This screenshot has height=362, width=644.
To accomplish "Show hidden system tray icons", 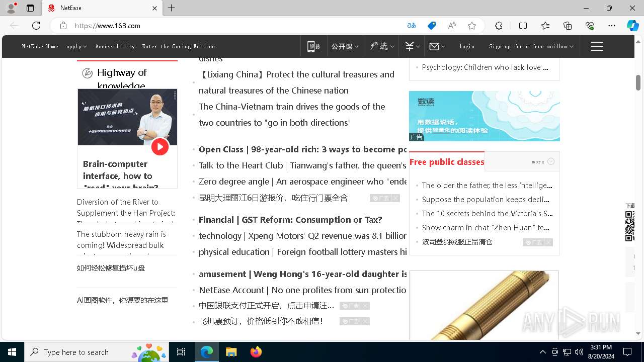I will pos(542,352).
